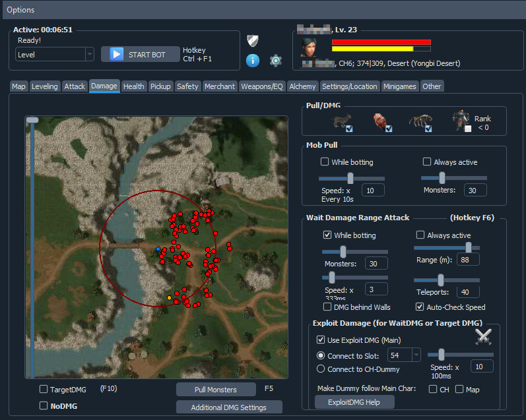This screenshot has height=420, width=526.
Task: Enable dummy follow Map checkbox
Action: (x=459, y=389)
